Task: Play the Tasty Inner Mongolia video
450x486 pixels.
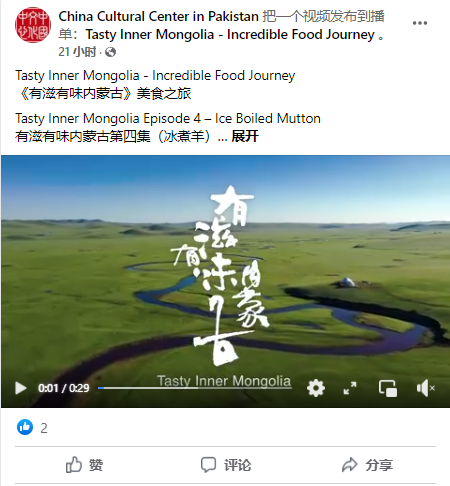Action: point(21,388)
